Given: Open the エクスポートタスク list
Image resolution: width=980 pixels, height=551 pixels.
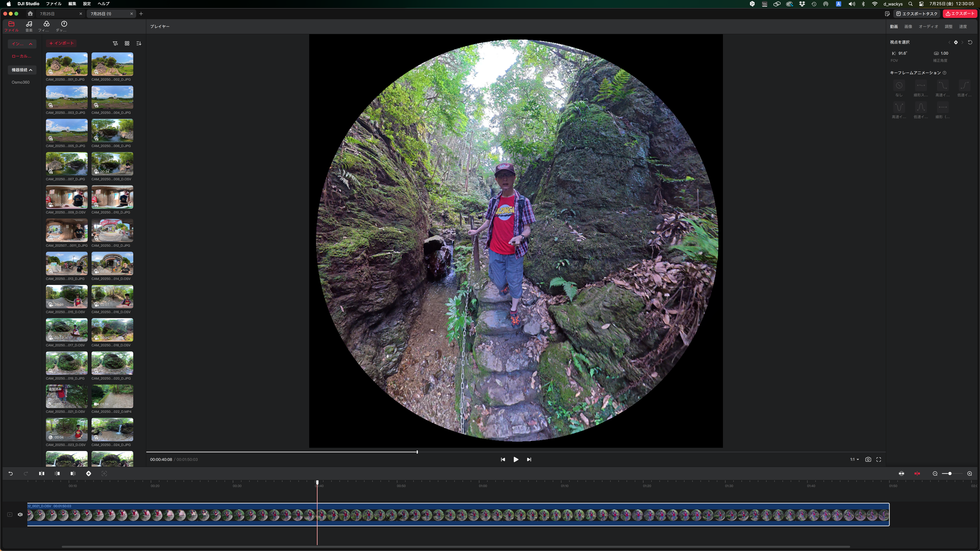Looking at the screenshot, I should click(x=917, y=14).
